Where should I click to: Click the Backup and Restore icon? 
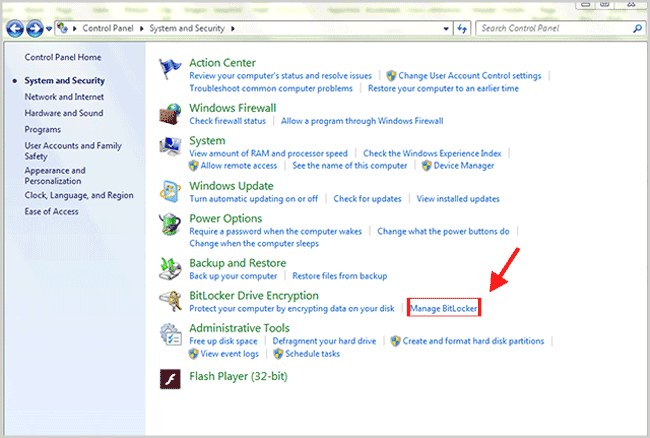pos(170,269)
